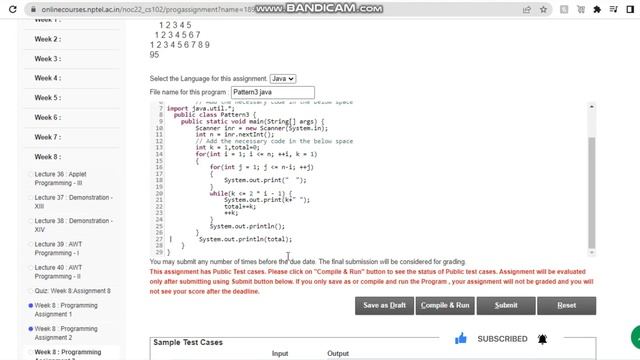Click the 'Output' column header
The height and width of the screenshot is (360, 640).
(338, 353)
